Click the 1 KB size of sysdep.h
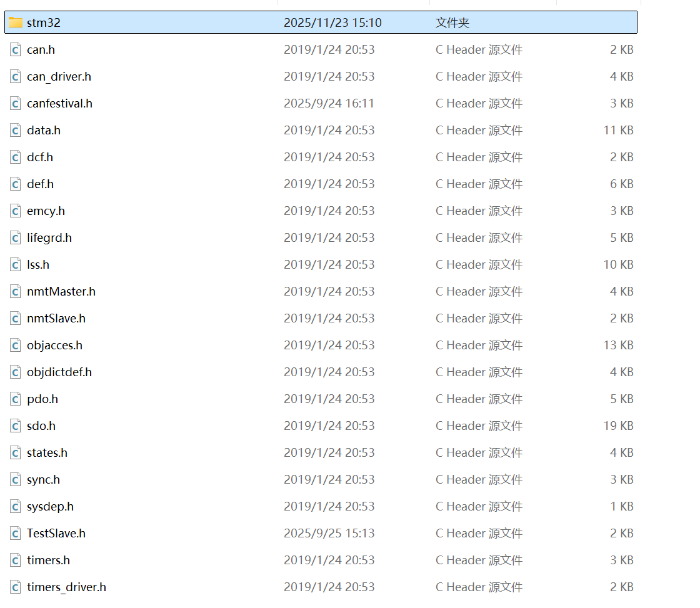Viewport: 700px width, 608px height. coord(622,506)
